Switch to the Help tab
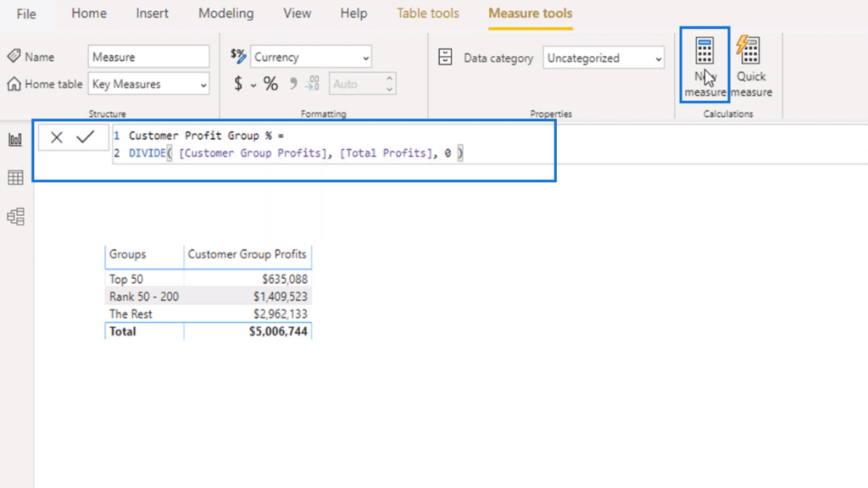This screenshot has width=868, height=488. point(353,14)
